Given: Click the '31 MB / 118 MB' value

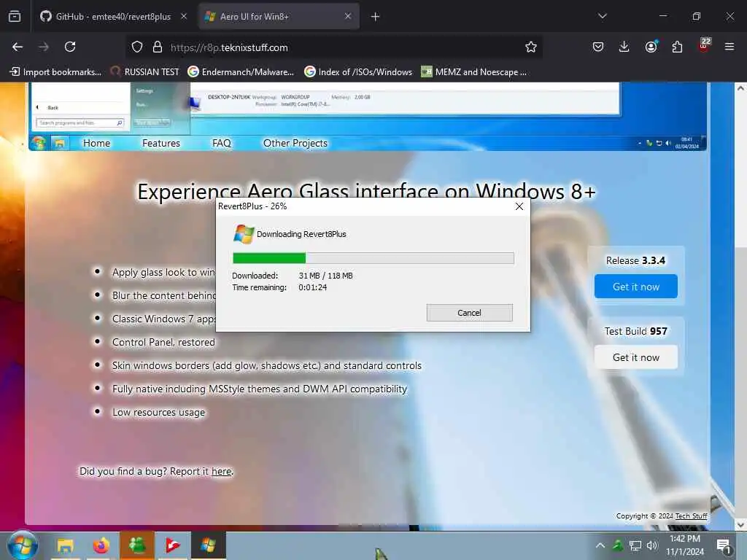Looking at the screenshot, I should pos(326,276).
